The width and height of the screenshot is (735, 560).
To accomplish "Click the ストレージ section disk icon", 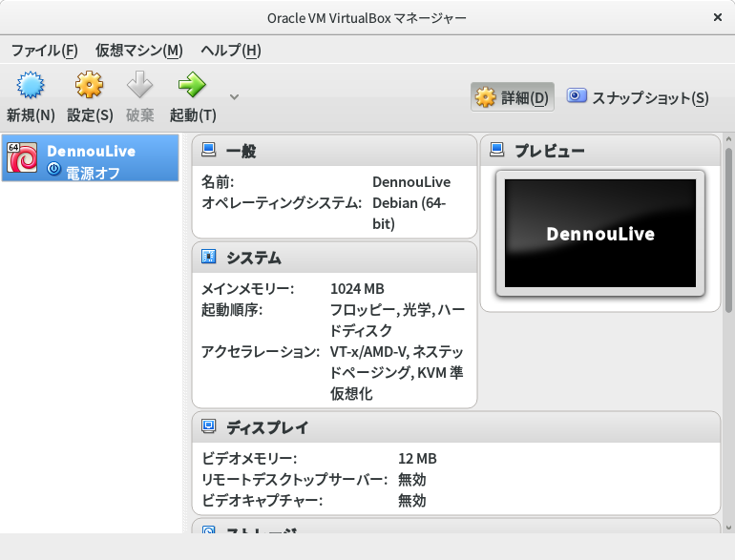I will click(209, 529).
